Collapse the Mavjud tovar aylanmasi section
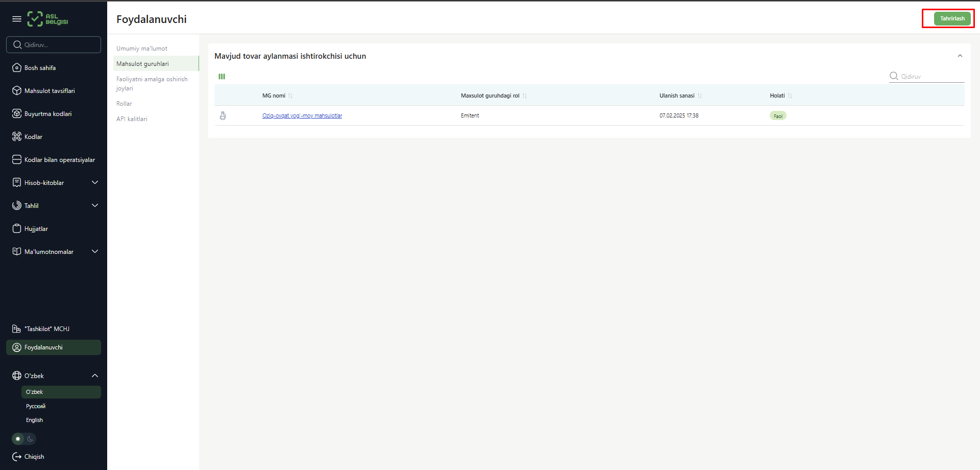Screen dimensions: 980x470 tap(960, 56)
